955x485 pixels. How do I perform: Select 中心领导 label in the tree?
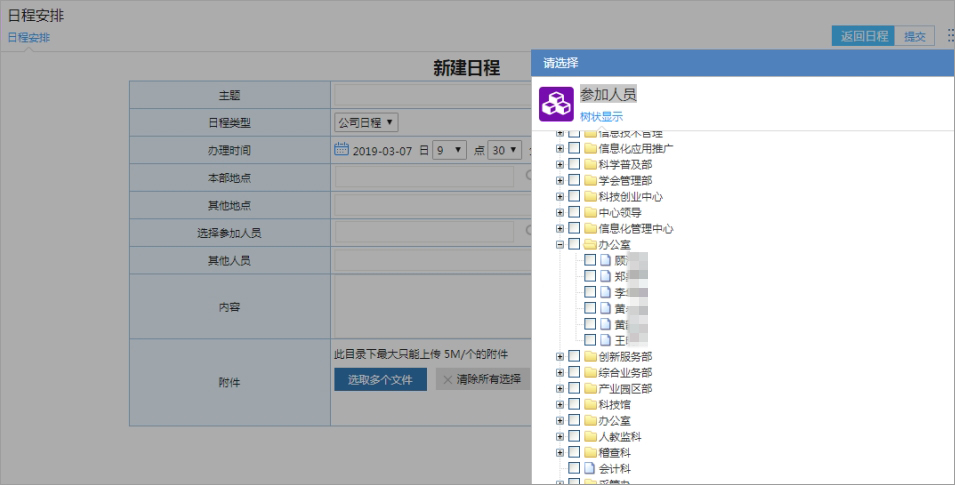point(620,213)
